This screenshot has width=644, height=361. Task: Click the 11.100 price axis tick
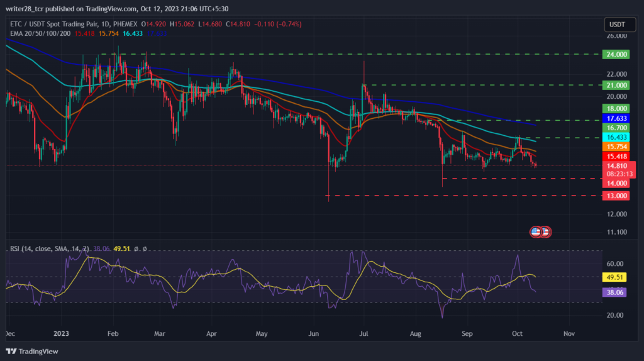pyautogui.click(x=617, y=232)
